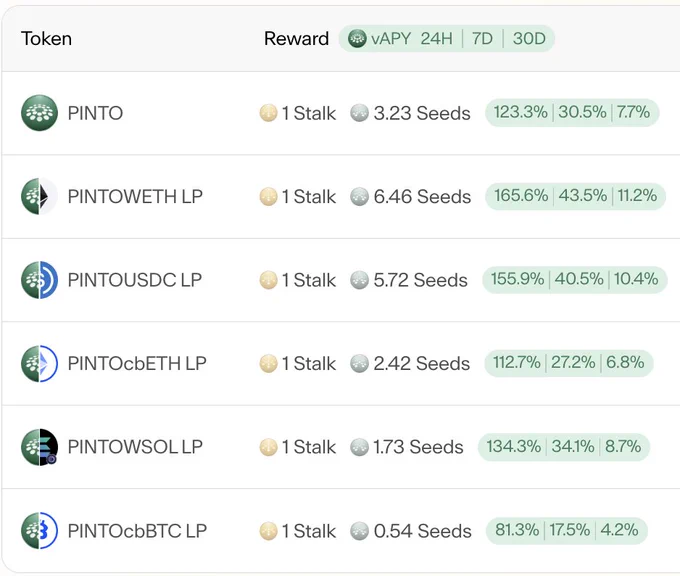Open the PINTOWETH LP token name
This screenshot has width=680, height=576.
point(135,196)
